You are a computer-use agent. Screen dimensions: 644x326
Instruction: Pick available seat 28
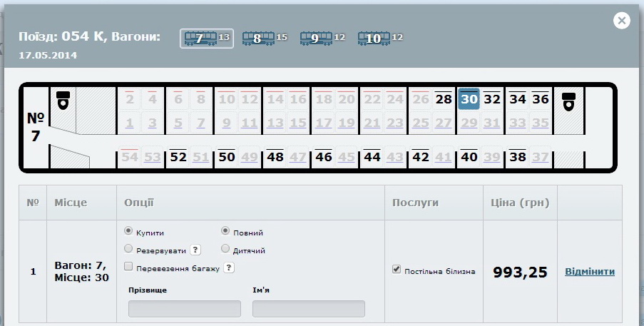click(x=444, y=99)
